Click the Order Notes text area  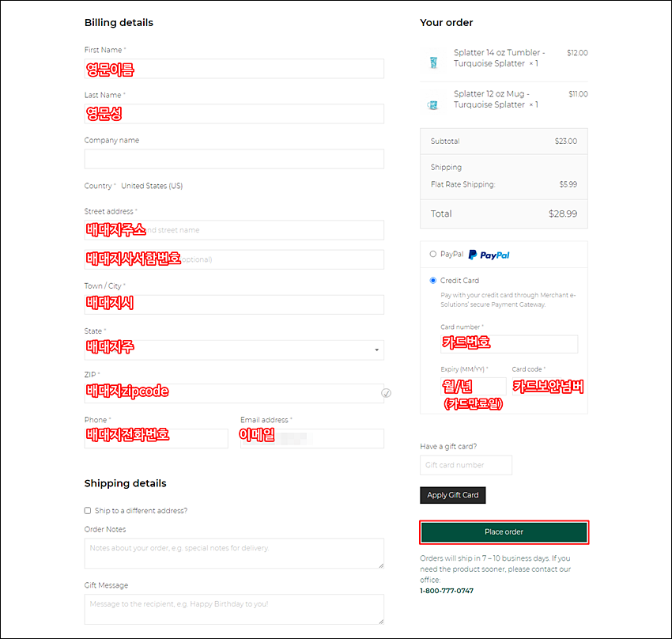[234, 554]
